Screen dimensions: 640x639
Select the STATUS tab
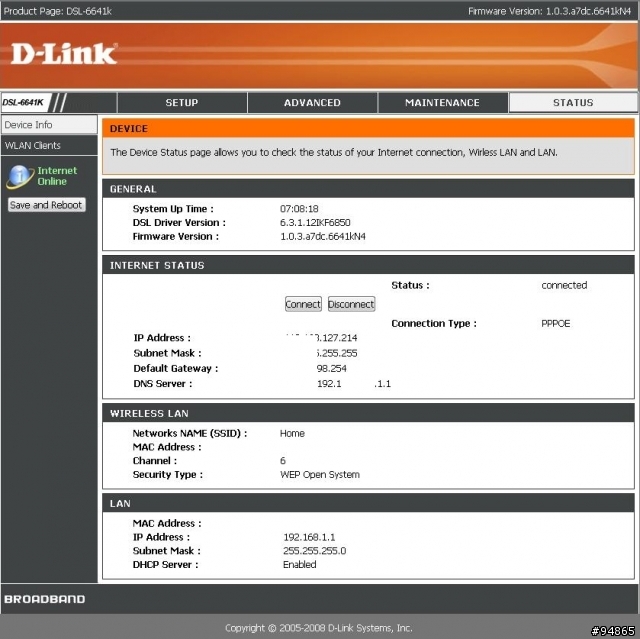(573, 102)
